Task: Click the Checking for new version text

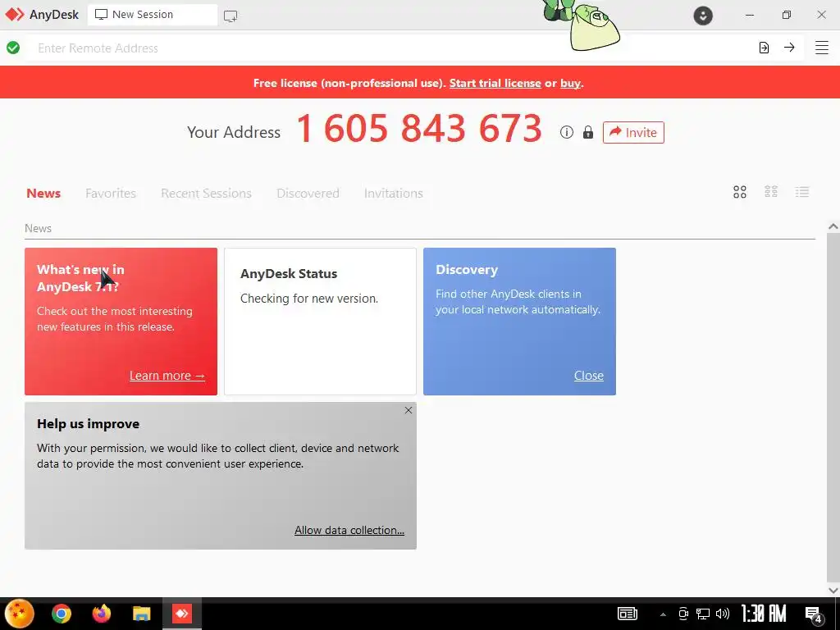Action: 309,299
